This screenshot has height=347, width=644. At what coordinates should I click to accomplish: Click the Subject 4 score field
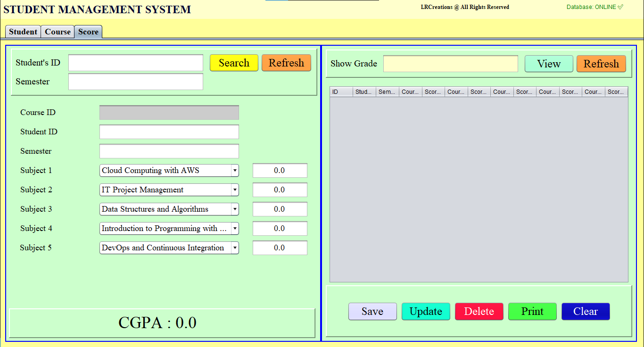click(x=280, y=229)
